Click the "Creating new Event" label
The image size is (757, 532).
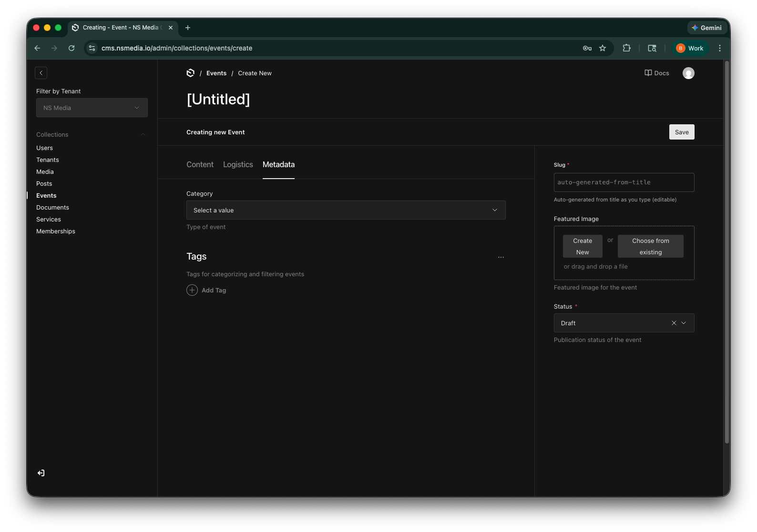[215, 132]
